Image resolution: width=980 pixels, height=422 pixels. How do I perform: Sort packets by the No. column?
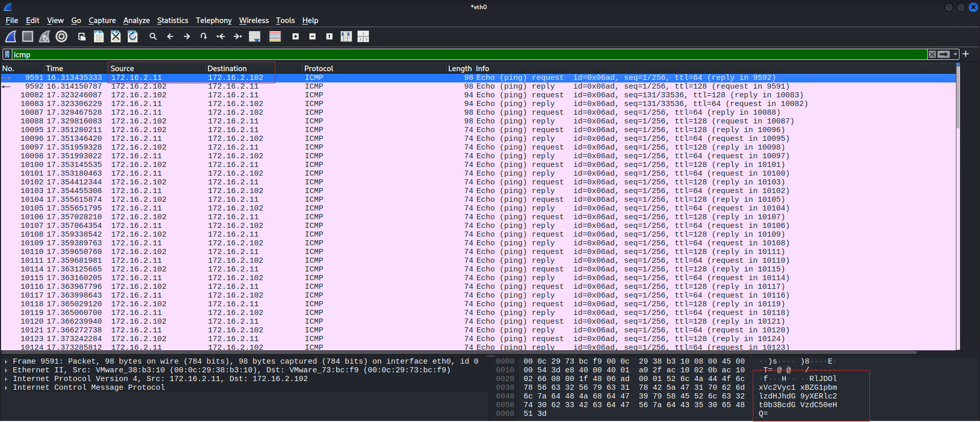23,69
